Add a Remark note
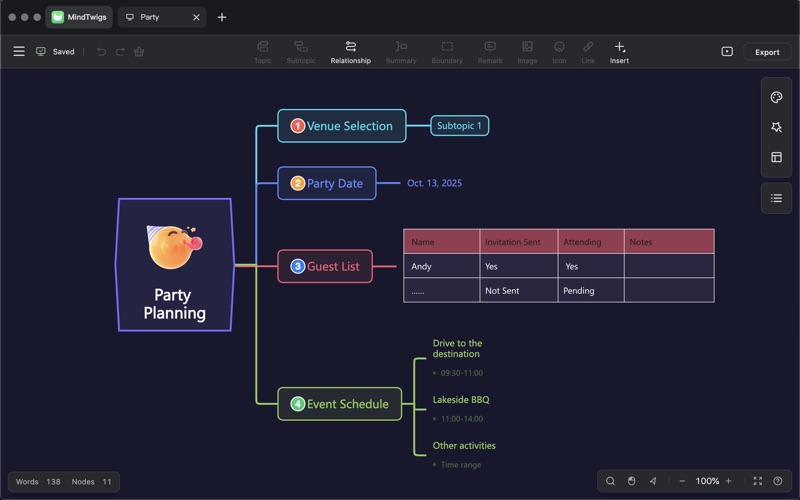Screen dimensions: 800x500 490,53
